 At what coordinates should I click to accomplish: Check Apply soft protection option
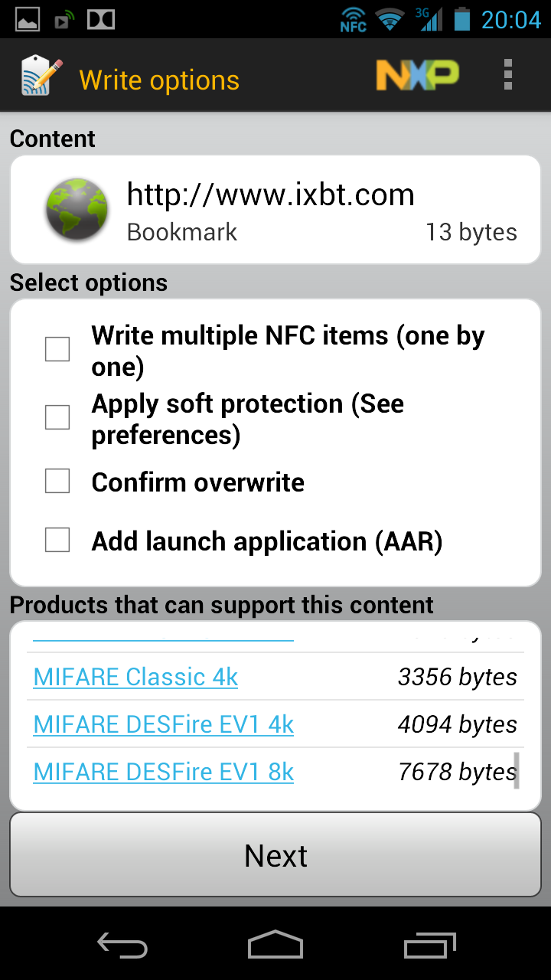pyautogui.click(x=57, y=417)
